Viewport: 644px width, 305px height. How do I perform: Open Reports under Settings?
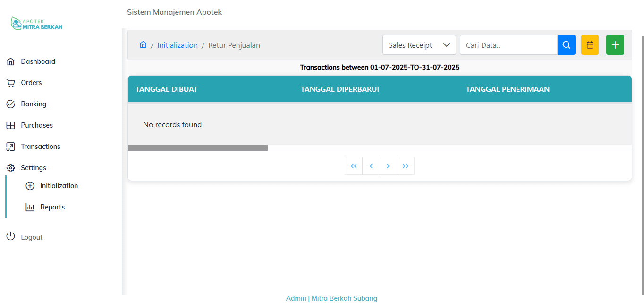[x=52, y=207]
